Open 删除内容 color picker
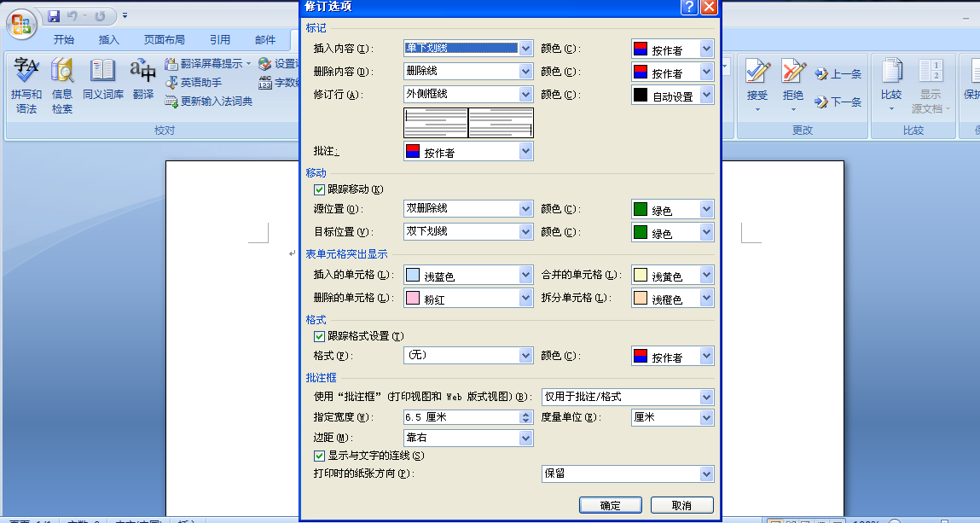980x523 pixels. point(672,72)
